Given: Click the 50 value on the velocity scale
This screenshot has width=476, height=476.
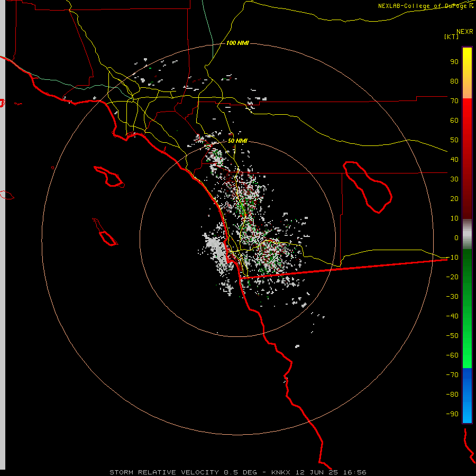Looking at the screenshot, I should coord(454,140).
